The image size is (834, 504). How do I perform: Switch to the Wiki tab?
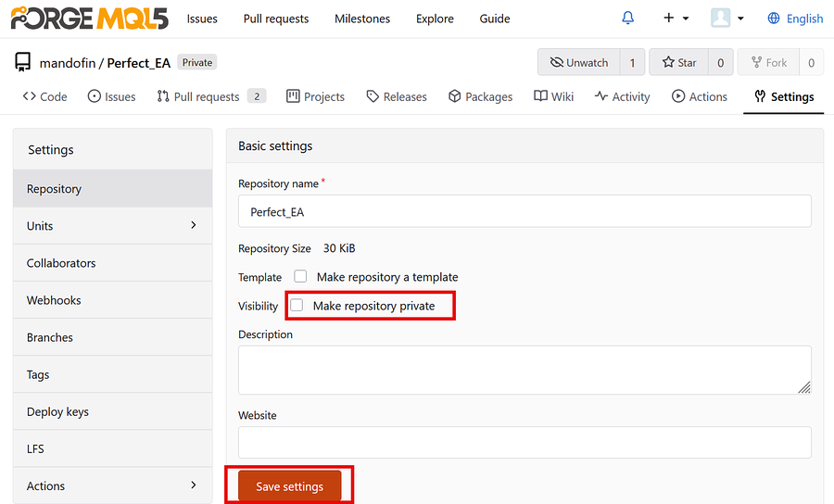554,96
